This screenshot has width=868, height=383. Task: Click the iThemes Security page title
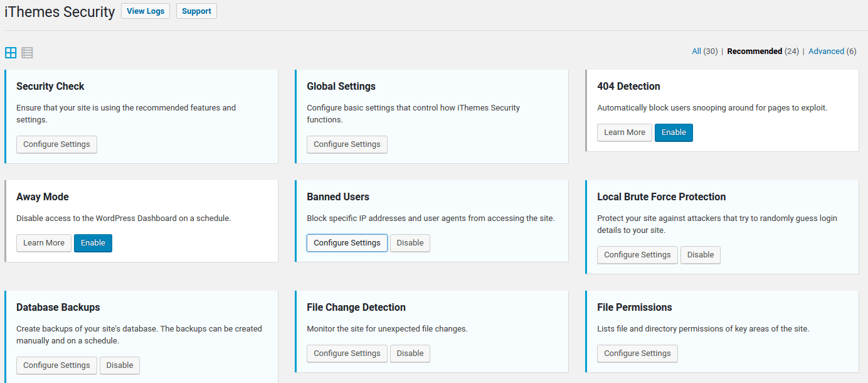[x=60, y=11]
